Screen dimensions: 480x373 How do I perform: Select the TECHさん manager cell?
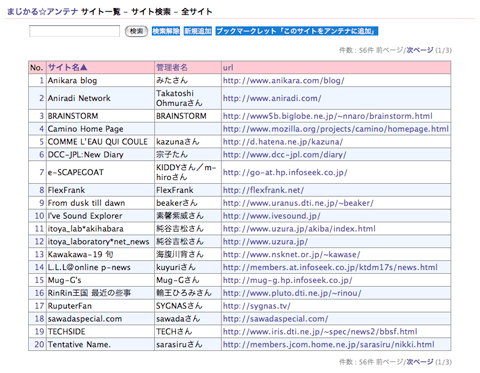[188, 332]
